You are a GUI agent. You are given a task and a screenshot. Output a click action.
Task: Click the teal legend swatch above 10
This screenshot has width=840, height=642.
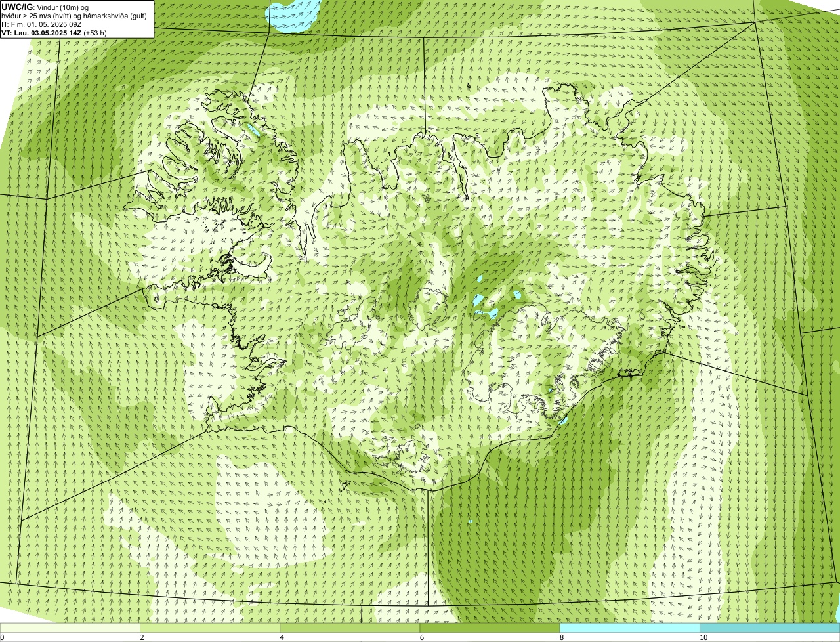pyautogui.click(x=770, y=628)
